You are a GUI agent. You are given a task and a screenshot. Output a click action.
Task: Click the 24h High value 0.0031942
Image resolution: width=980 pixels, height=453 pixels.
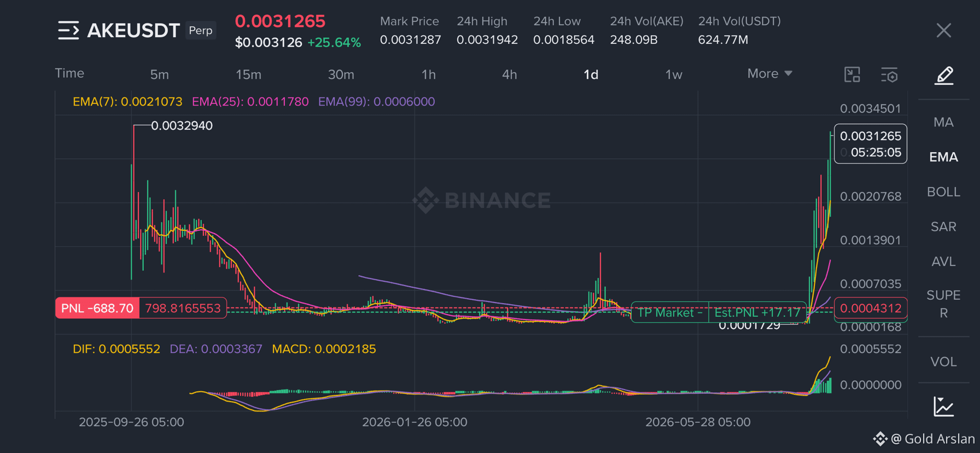tap(487, 40)
